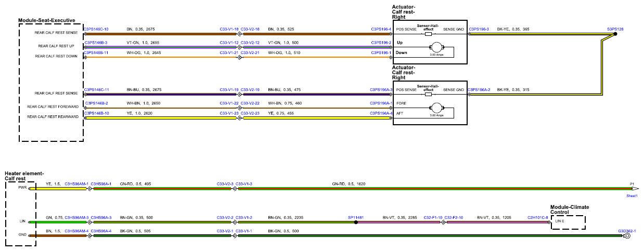
Task: Click inline connector label C33-V1-18
Action: click(x=229, y=29)
